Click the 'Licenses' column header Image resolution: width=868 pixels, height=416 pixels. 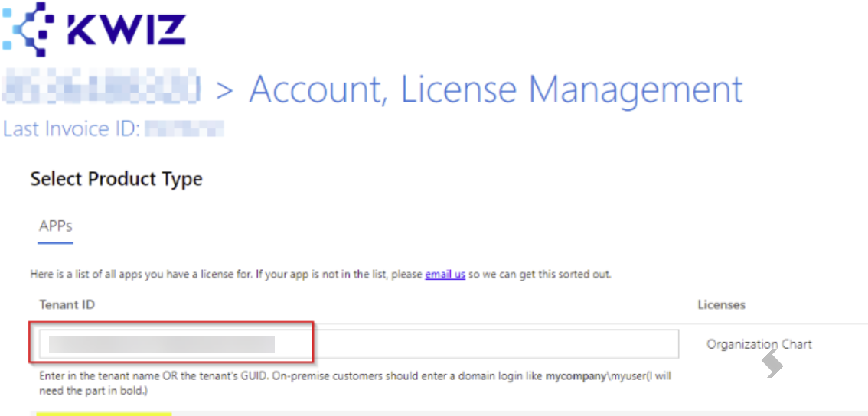(x=721, y=305)
